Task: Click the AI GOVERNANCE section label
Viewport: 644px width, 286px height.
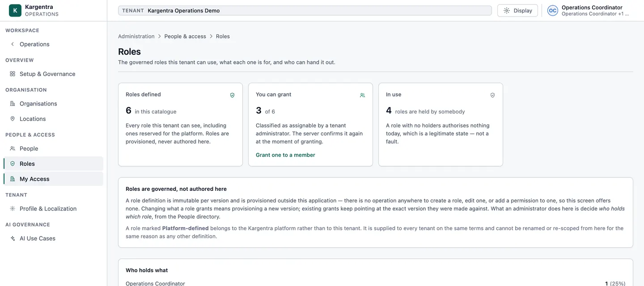Action: coord(28,225)
